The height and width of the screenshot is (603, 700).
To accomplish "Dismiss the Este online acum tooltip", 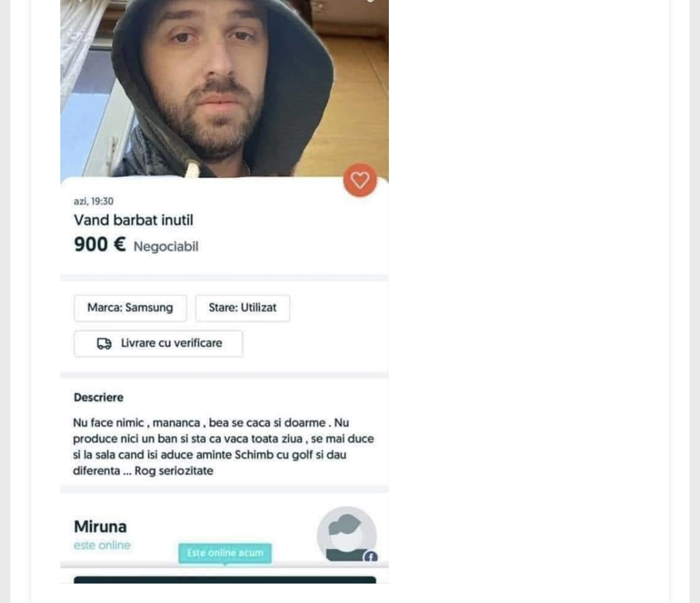I will 225,553.
